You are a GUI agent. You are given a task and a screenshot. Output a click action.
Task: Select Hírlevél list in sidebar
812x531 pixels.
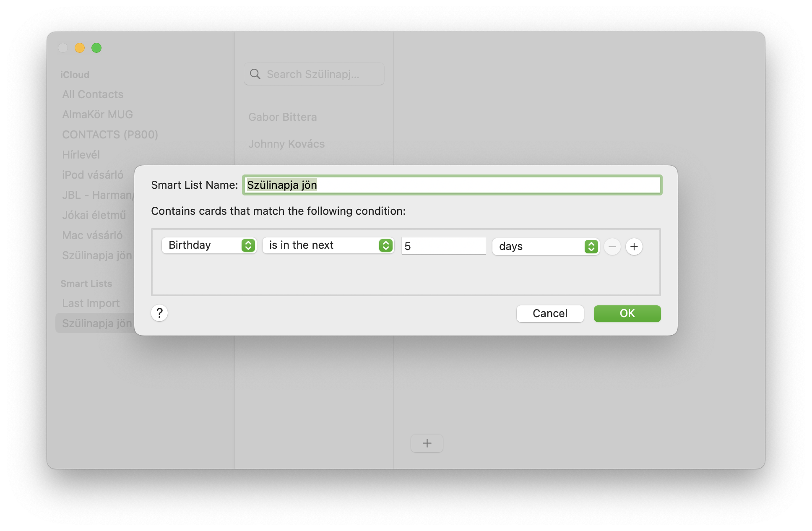coord(81,155)
